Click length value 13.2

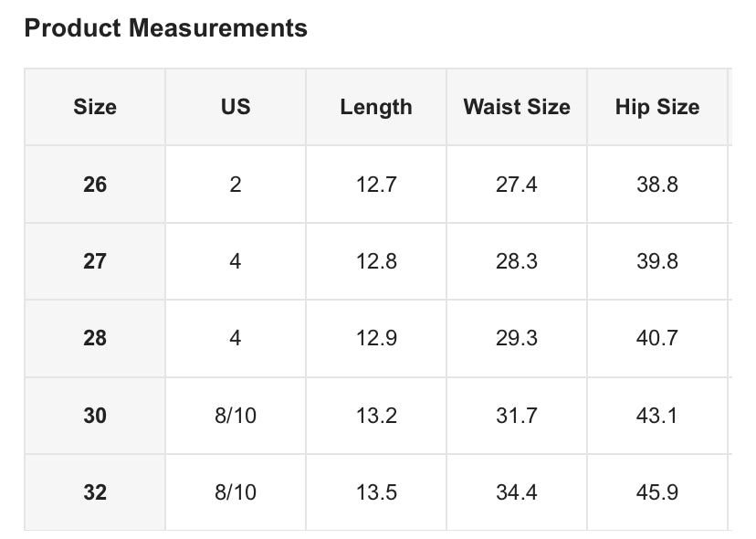(x=376, y=416)
